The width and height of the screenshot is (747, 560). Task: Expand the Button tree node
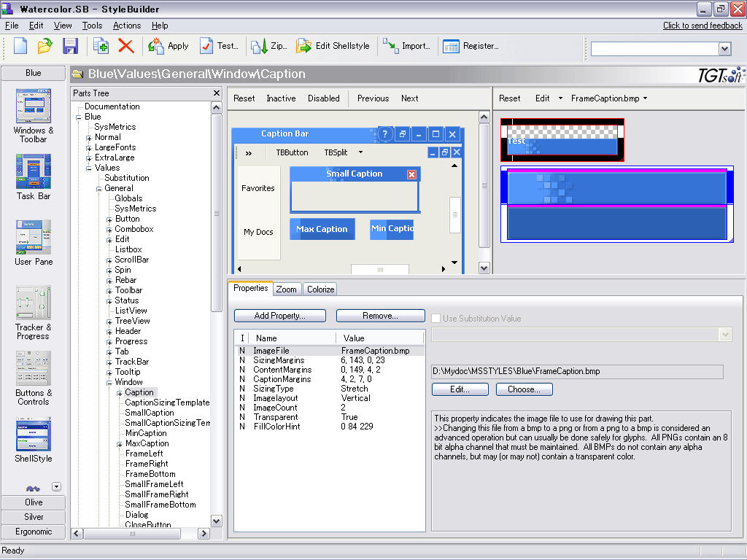pyautogui.click(x=109, y=219)
